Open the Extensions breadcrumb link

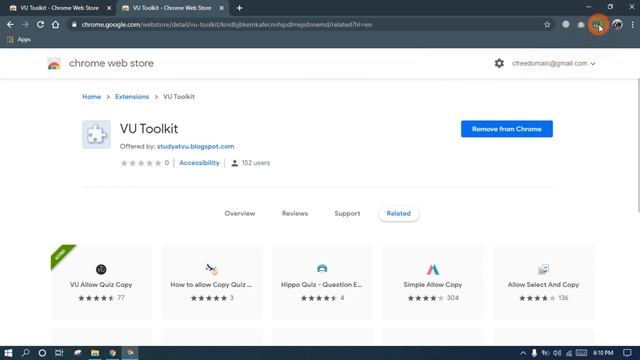pyautogui.click(x=132, y=97)
